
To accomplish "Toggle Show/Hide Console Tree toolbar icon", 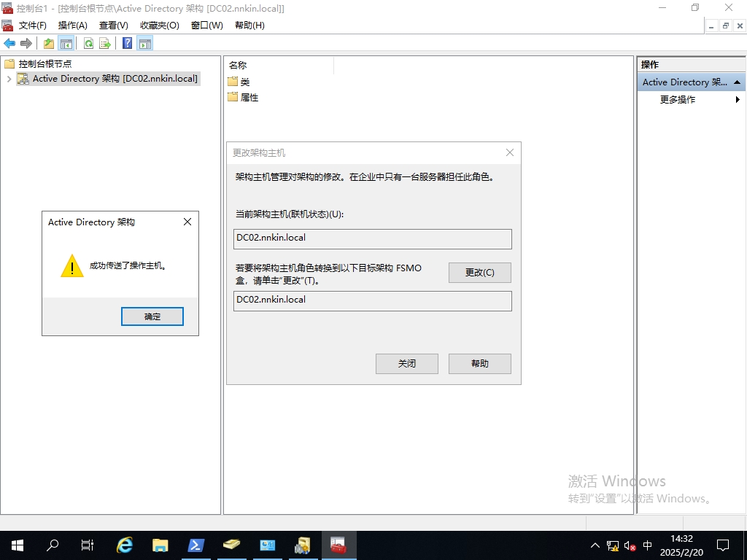I will (x=66, y=44).
